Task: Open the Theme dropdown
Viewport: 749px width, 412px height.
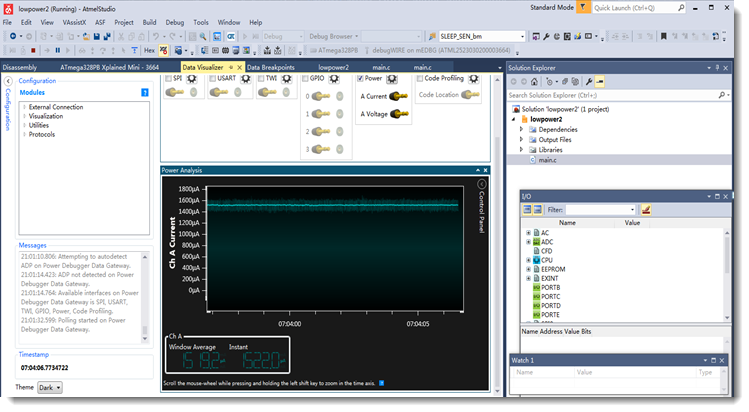Action: (x=50, y=387)
